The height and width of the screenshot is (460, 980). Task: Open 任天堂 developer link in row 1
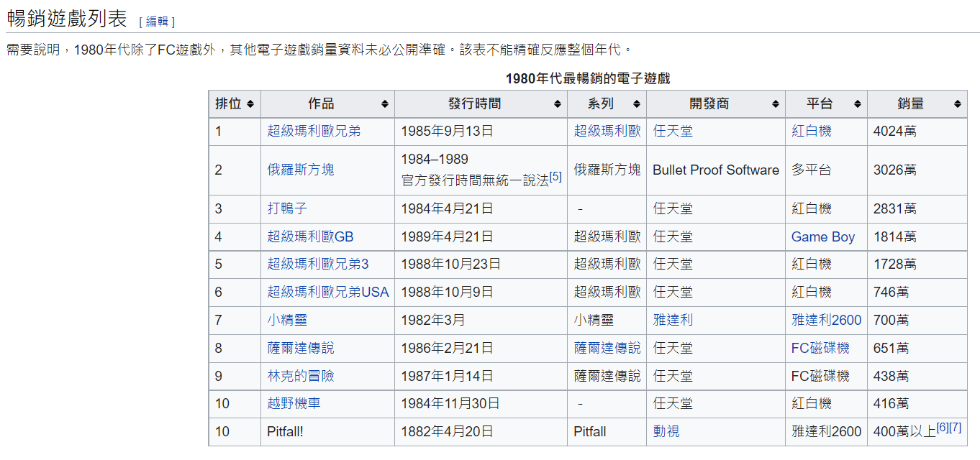[x=673, y=132]
